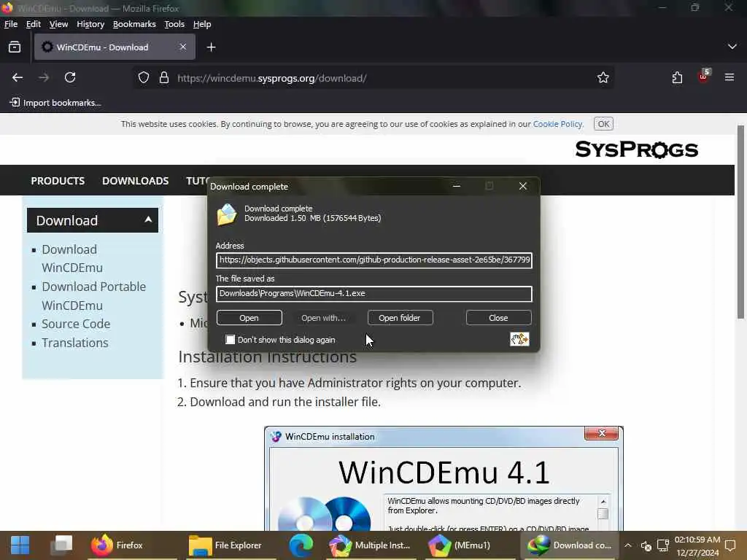This screenshot has width=747, height=560.
Task: Click Open in Download complete dialog
Action: 249,318
